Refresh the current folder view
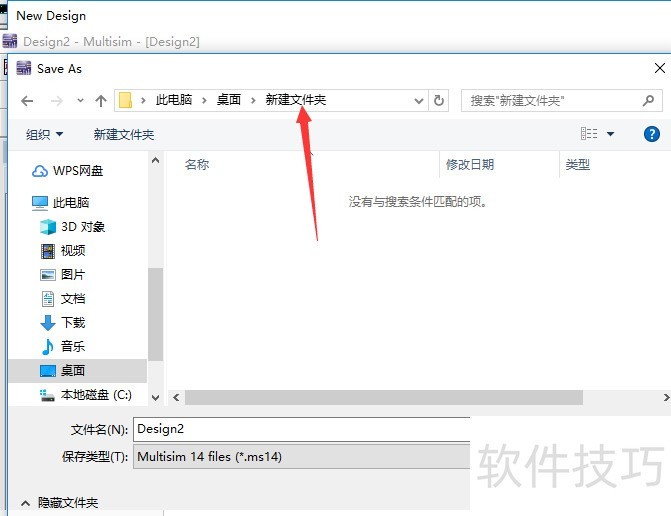The width and height of the screenshot is (671, 516). click(439, 101)
